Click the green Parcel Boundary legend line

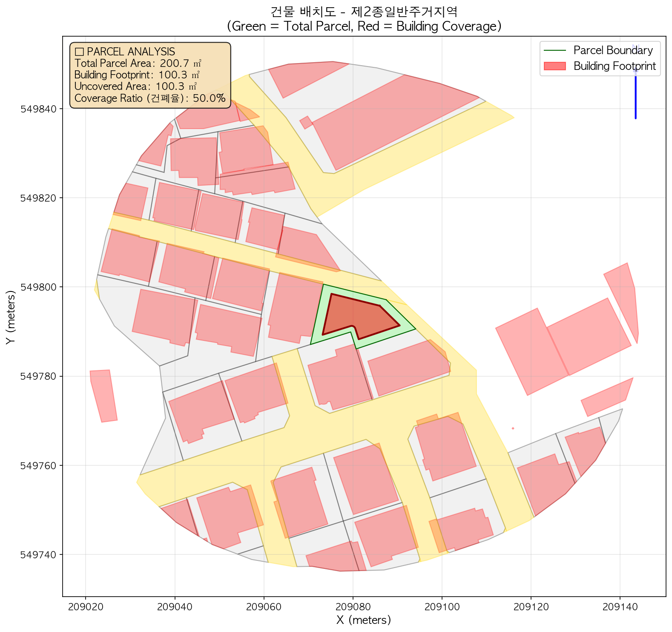[x=554, y=51]
